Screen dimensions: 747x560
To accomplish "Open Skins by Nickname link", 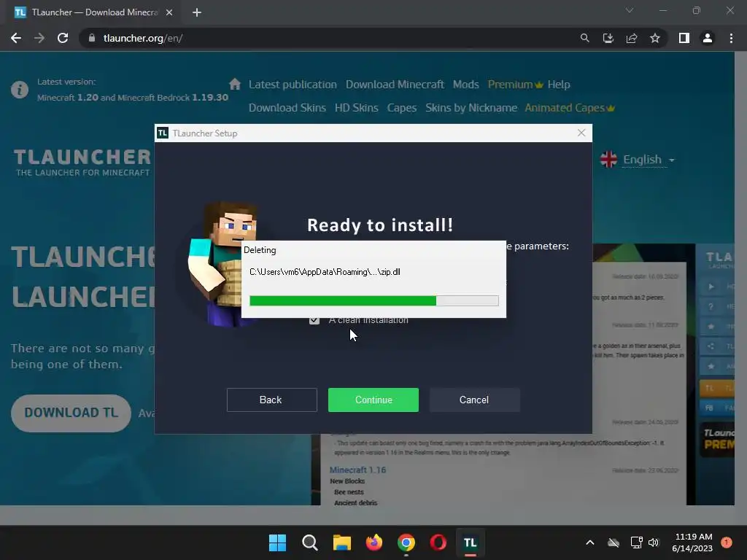I will [471, 108].
